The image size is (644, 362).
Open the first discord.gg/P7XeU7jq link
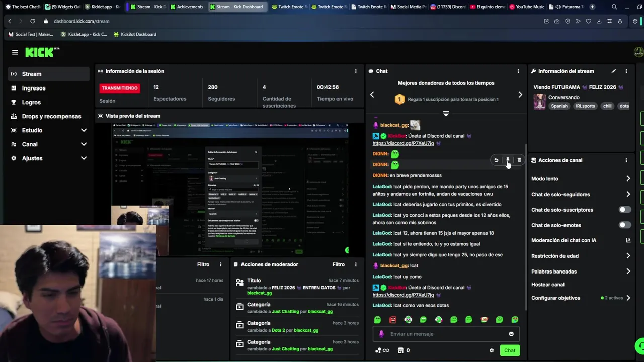pyautogui.click(x=403, y=143)
